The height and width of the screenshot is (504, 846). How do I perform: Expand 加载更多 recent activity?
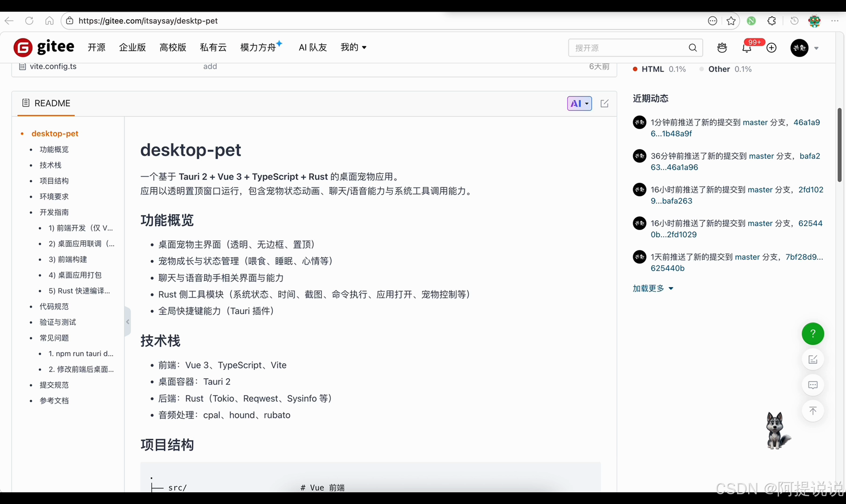click(x=653, y=288)
